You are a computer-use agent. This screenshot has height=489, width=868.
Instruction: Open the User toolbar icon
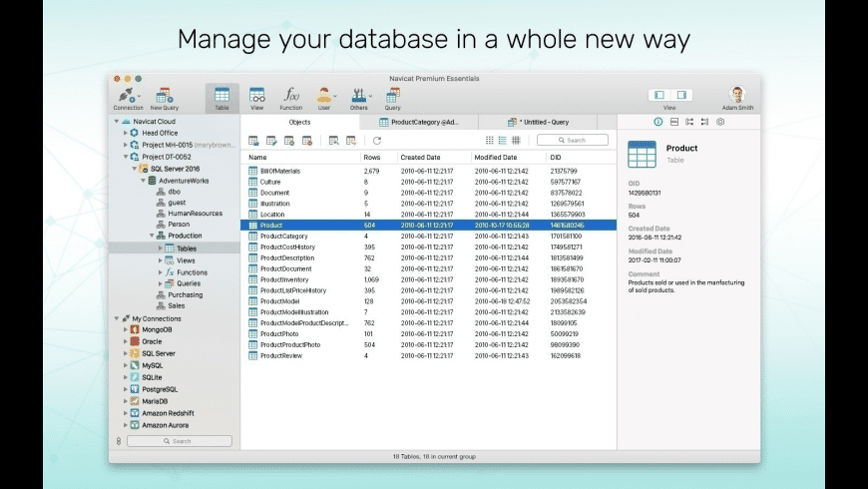coord(324,96)
